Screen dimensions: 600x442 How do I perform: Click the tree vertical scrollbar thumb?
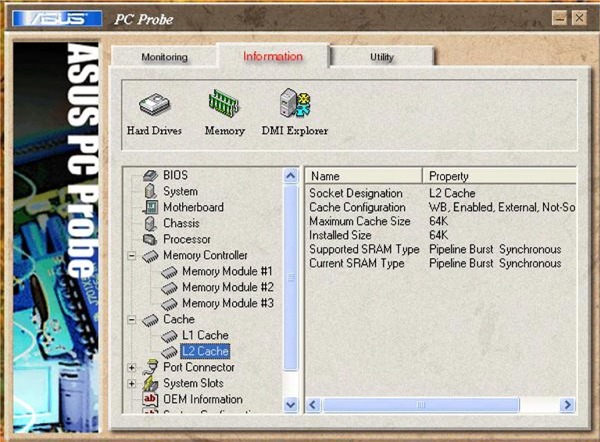click(291, 278)
